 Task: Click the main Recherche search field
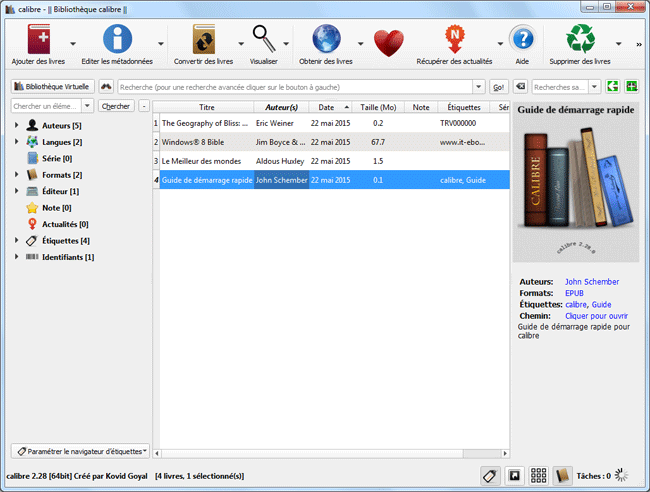coord(300,87)
